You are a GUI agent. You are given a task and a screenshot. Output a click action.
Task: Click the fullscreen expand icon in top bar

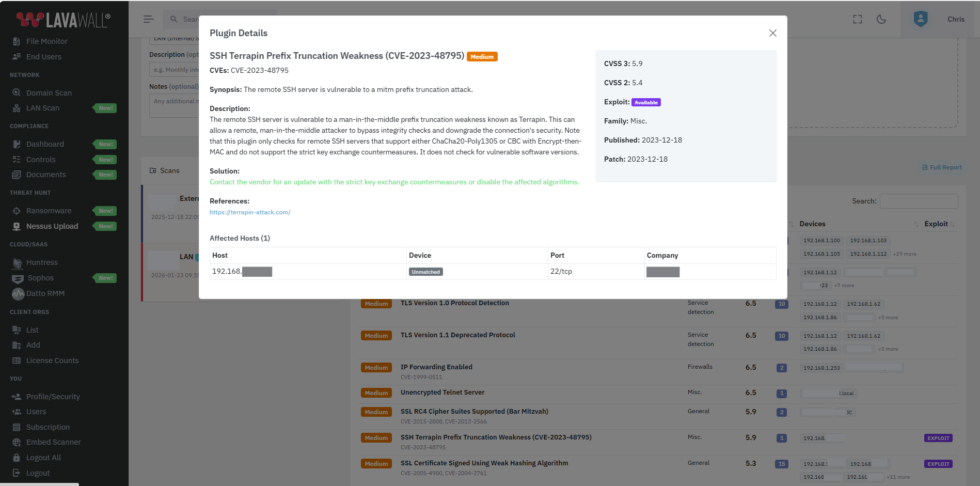pos(857,19)
